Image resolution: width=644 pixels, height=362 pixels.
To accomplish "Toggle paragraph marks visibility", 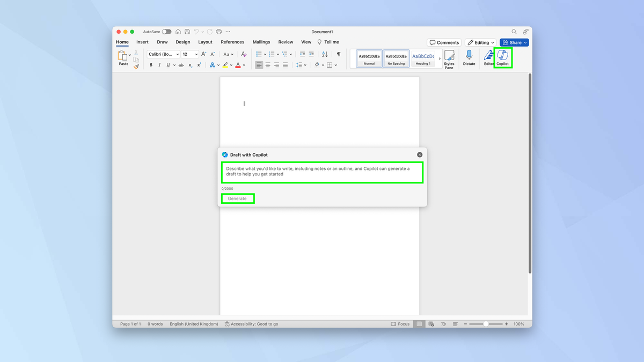I will click(x=338, y=54).
